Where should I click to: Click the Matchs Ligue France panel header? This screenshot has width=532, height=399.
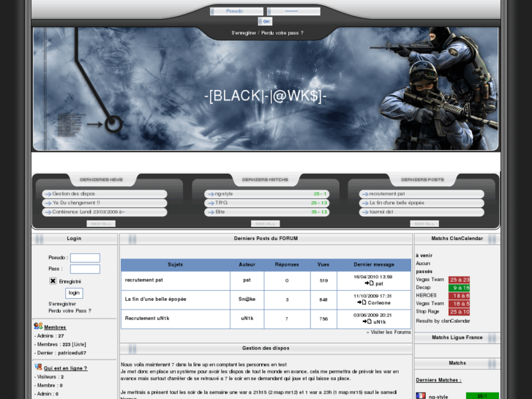click(457, 338)
